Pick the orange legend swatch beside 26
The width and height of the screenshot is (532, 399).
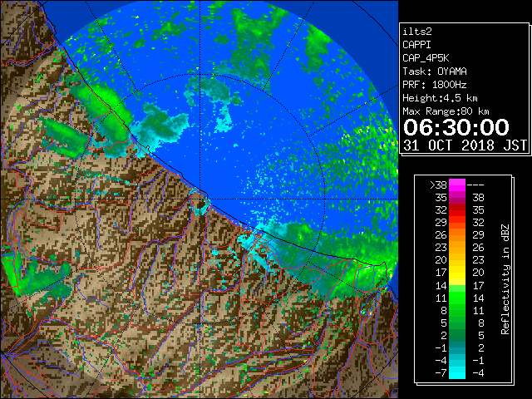tap(457, 235)
